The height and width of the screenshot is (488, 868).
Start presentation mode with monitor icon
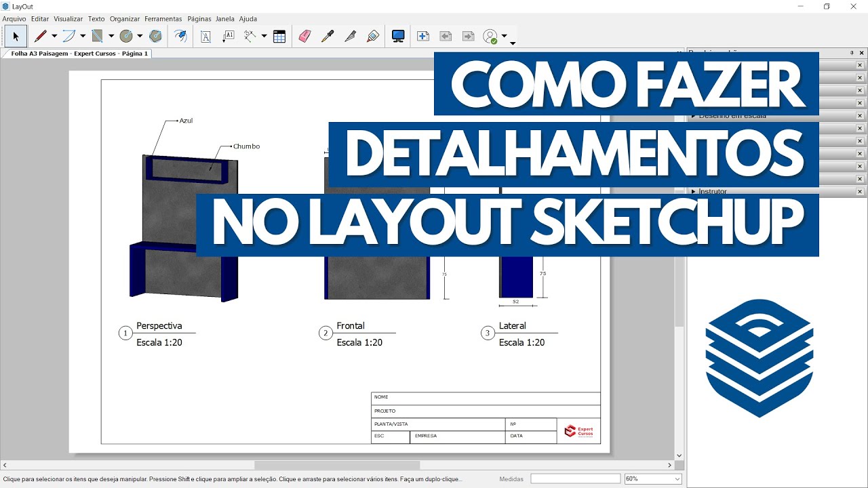click(398, 37)
